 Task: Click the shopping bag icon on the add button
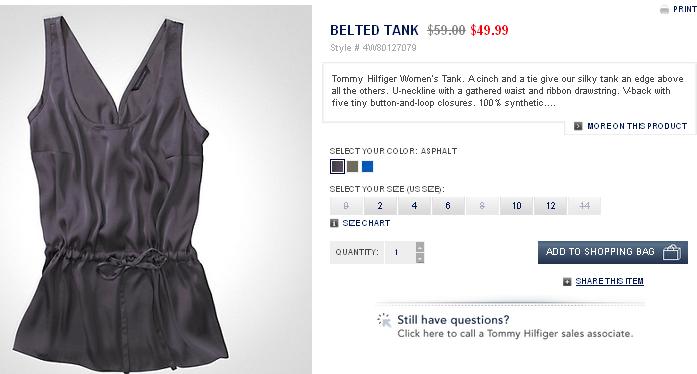click(x=672, y=252)
